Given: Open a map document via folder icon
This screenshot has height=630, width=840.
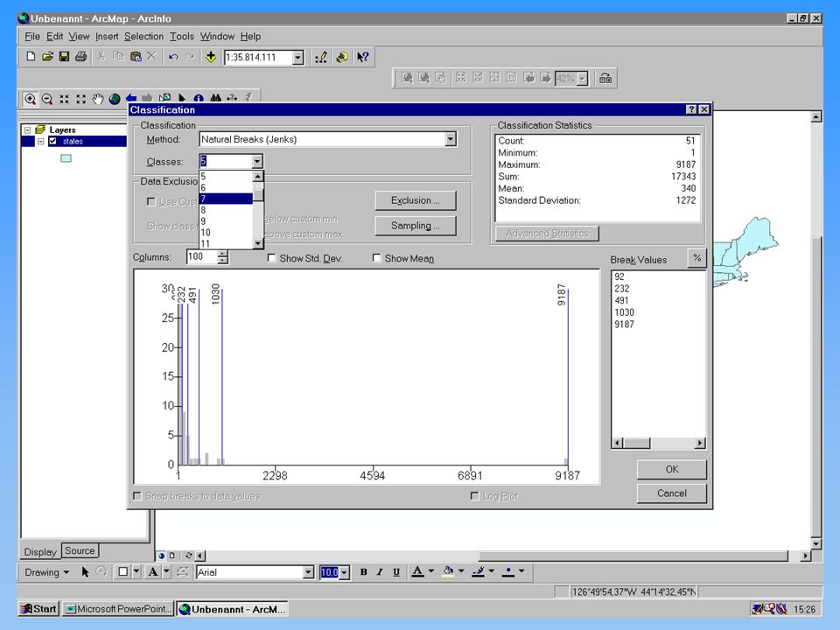Looking at the screenshot, I should pos(47,57).
